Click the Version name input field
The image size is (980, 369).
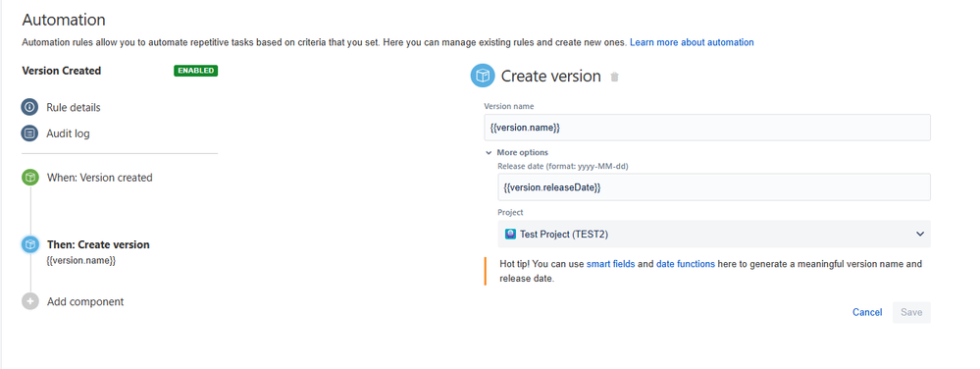pos(707,128)
